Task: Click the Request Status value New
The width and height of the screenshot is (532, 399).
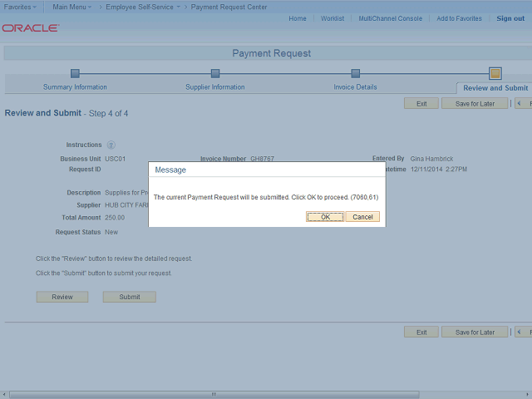Action: 111,232
